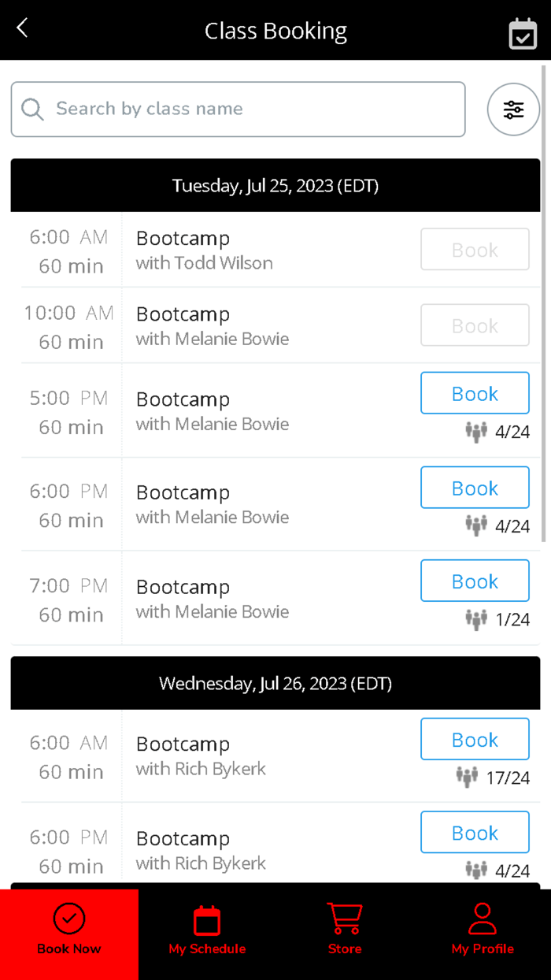This screenshot has height=980, width=551.
Task: Book the 5:00 PM Bootcamp with Melanie Bowie
Action: click(x=475, y=392)
